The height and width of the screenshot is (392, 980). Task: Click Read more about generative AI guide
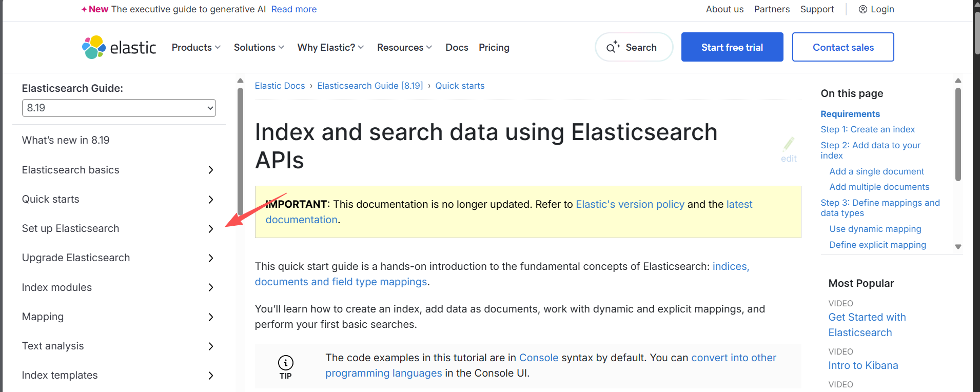(x=294, y=9)
